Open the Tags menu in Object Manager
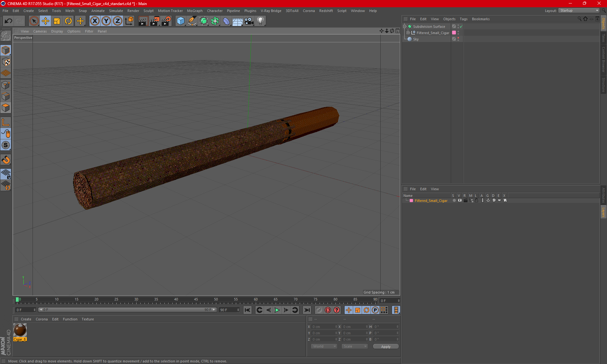 pos(463,19)
